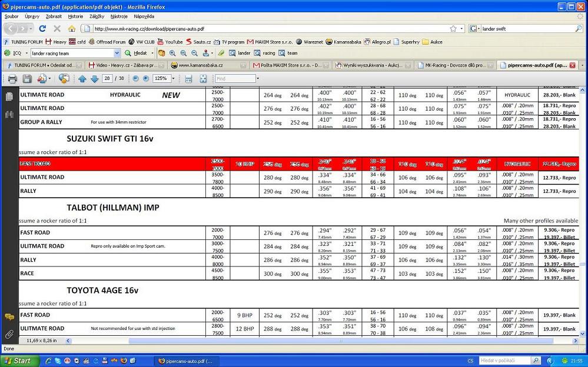The width and height of the screenshot is (588, 367).
Task: Click the PDF horizontal scrollbar thumb
Action: [341, 341]
